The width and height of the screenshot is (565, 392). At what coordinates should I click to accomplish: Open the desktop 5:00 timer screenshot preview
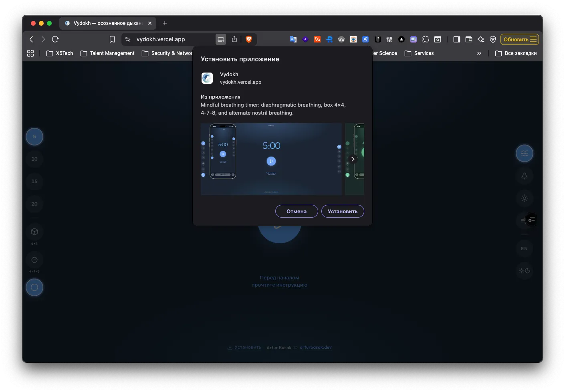click(x=271, y=159)
